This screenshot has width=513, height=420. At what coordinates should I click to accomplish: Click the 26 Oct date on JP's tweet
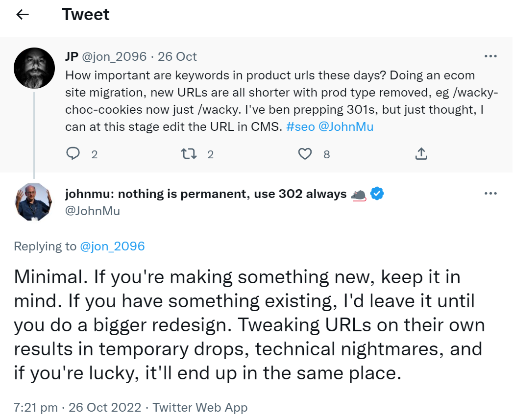click(177, 56)
